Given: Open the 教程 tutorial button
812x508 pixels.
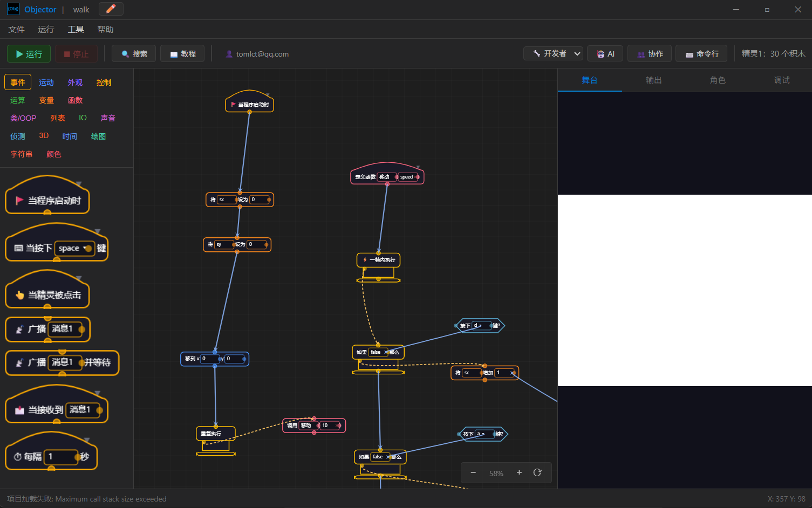Looking at the screenshot, I should click(182, 54).
